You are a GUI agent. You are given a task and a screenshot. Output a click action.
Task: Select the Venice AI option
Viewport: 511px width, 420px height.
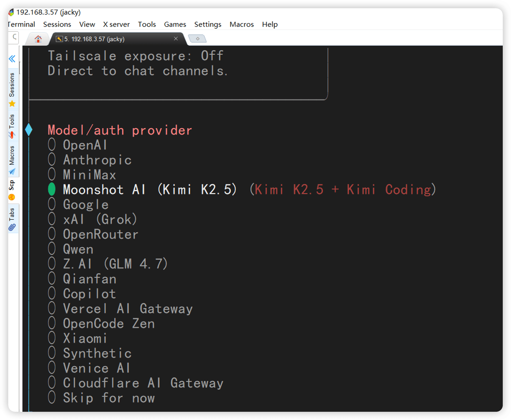pyautogui.click(x=89, y=368)
